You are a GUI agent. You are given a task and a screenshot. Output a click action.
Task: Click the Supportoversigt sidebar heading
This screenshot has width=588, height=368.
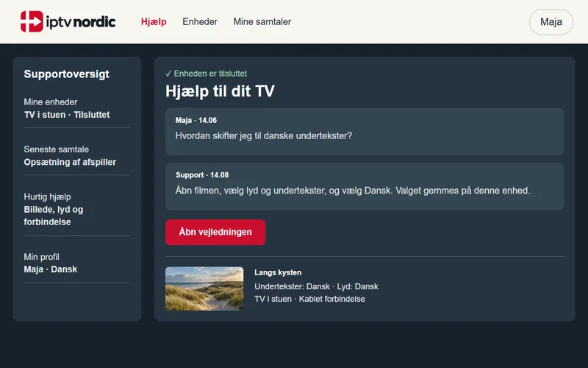tap(67, 74)
